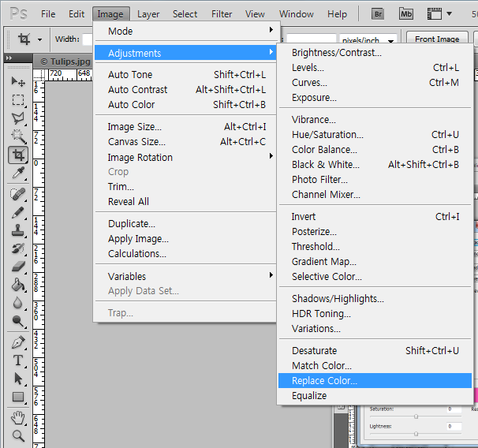
Task: Click Hue/Saturation in the Adjustments submenu
Action: (327, 135)
